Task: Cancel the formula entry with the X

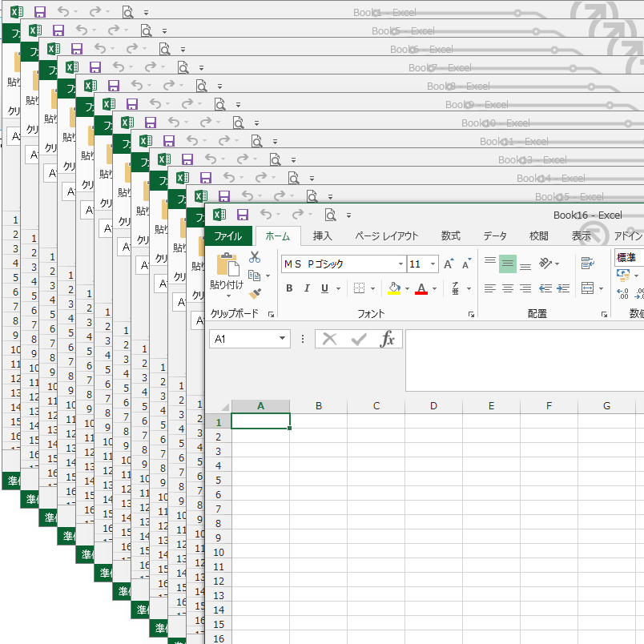Action: [329, 339]
